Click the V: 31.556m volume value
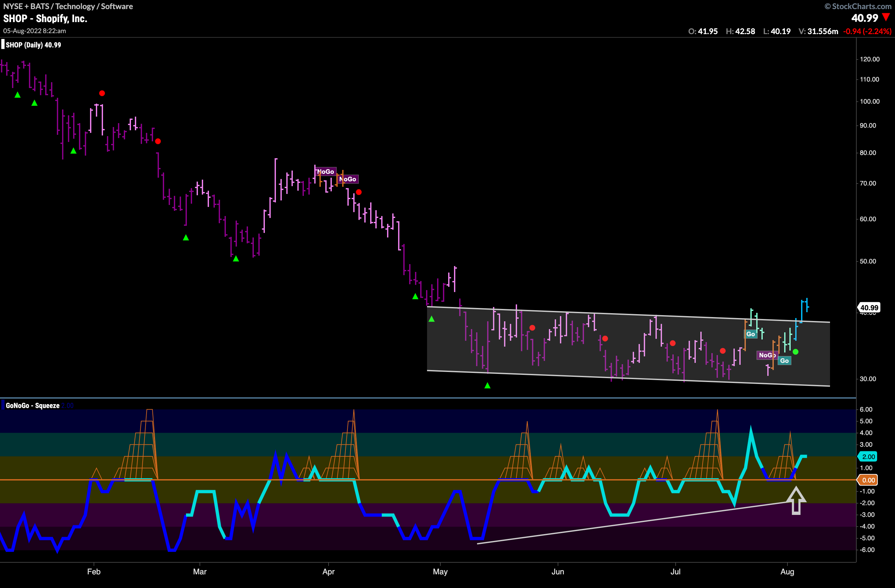The image size is (895, 588). [818, 31]
